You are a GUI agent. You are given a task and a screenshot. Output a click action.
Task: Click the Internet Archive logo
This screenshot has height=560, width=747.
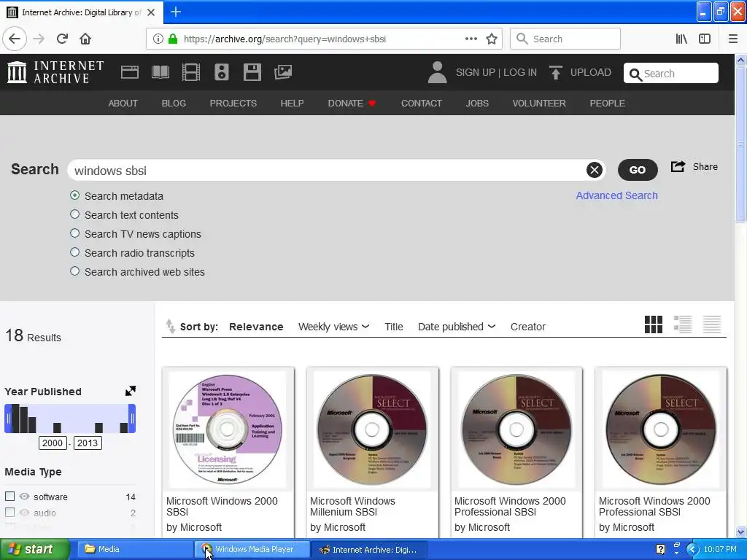(55, 72)
